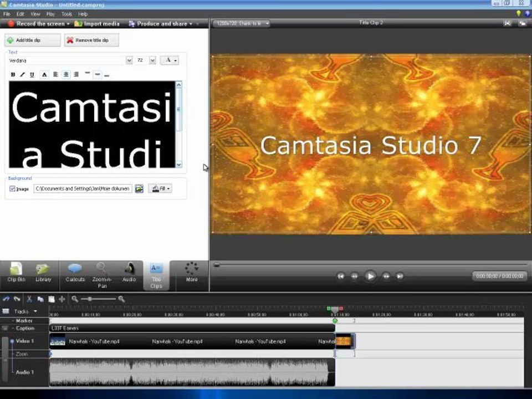Open the Tracks dropdown on the timeline
Image resolution: width=532 pixels, height=399 pixels.
(x=35, y=311)
